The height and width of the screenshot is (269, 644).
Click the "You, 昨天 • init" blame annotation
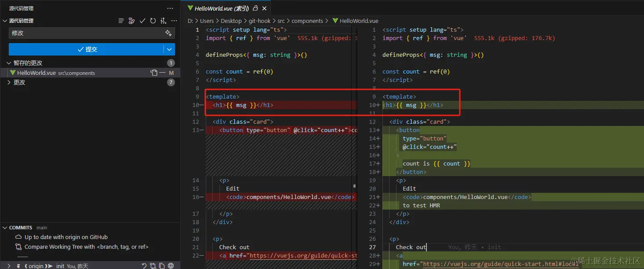click(x=475, y=247)
